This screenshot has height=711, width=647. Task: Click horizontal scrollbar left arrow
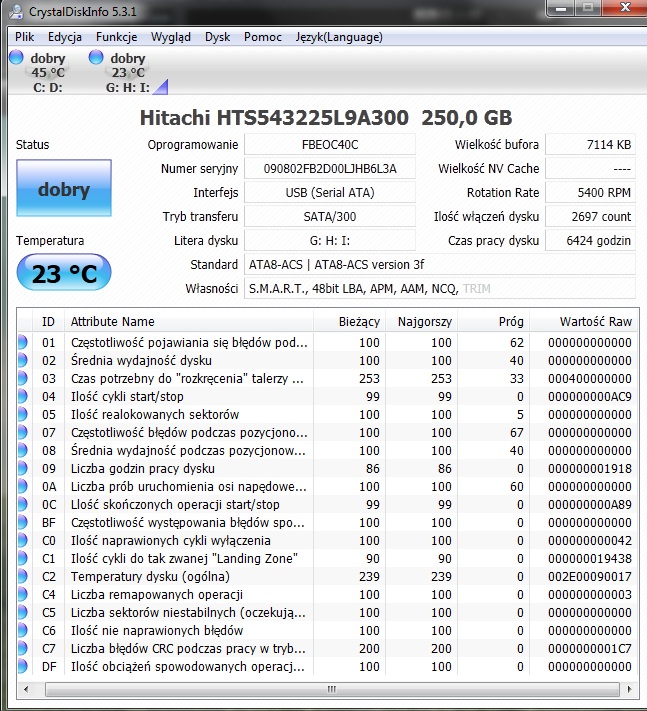26,689
